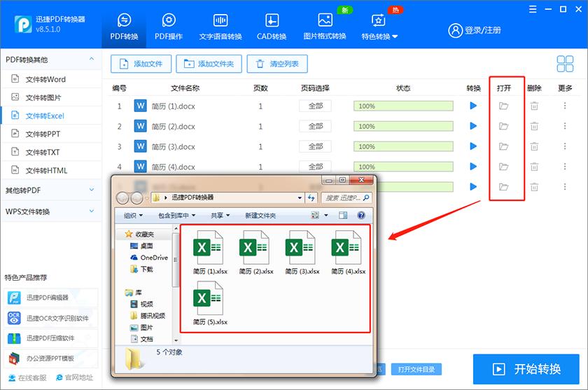Click 新建文件夹 in explorer toolbar

coord(260,216)
